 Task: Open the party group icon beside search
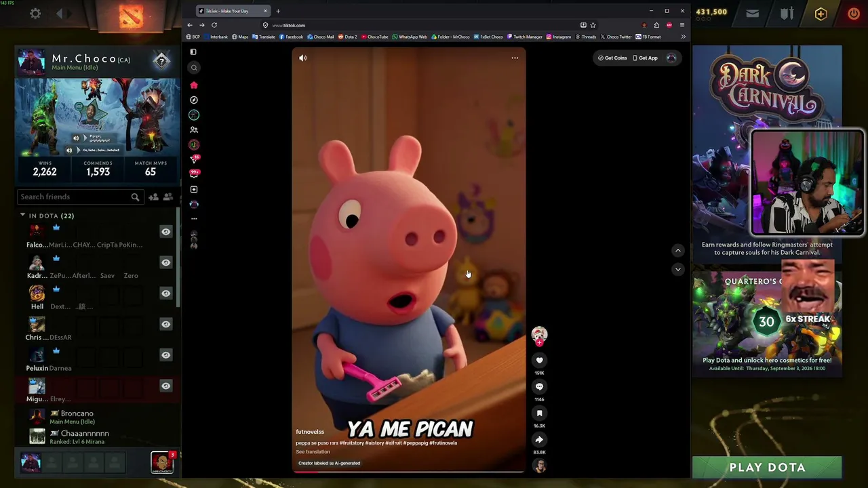point(168,197)
